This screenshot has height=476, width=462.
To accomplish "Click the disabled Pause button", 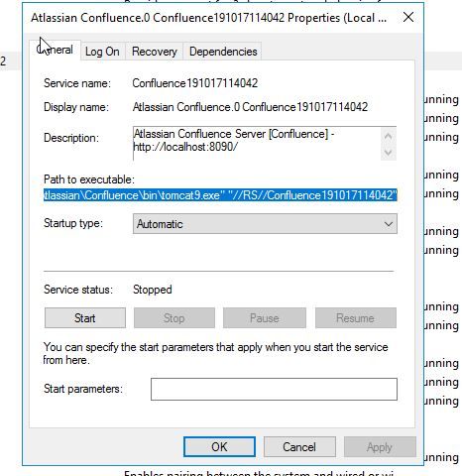I will click(x=265, y=318).
